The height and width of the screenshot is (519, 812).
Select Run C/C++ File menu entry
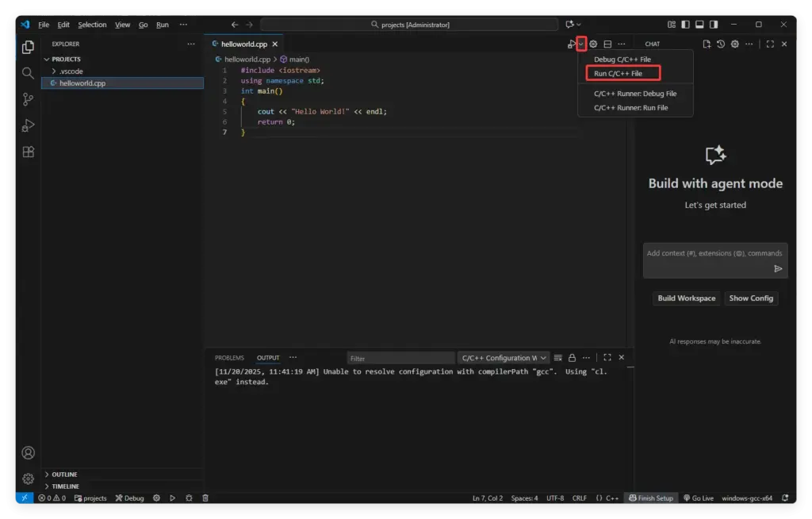coord(619,74)
